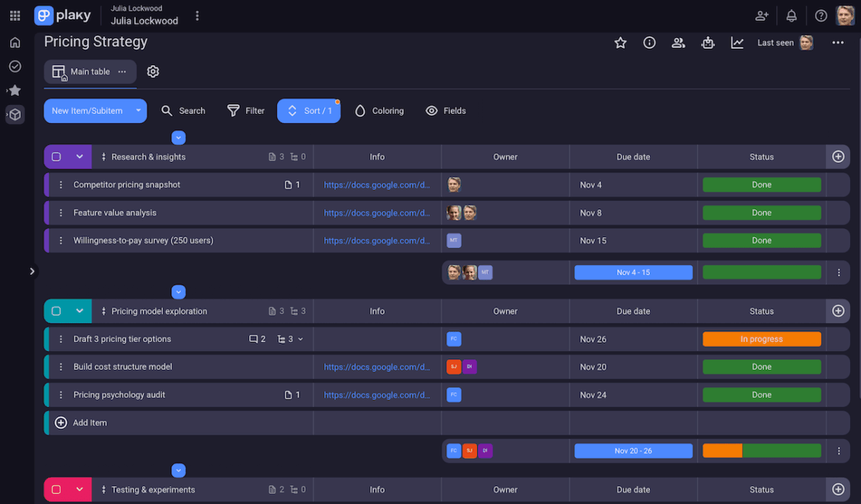The image size is (861, 504).
Task: Expand subitems of Draft 3 pricing tier options
Action: click(x=300, y=339)
